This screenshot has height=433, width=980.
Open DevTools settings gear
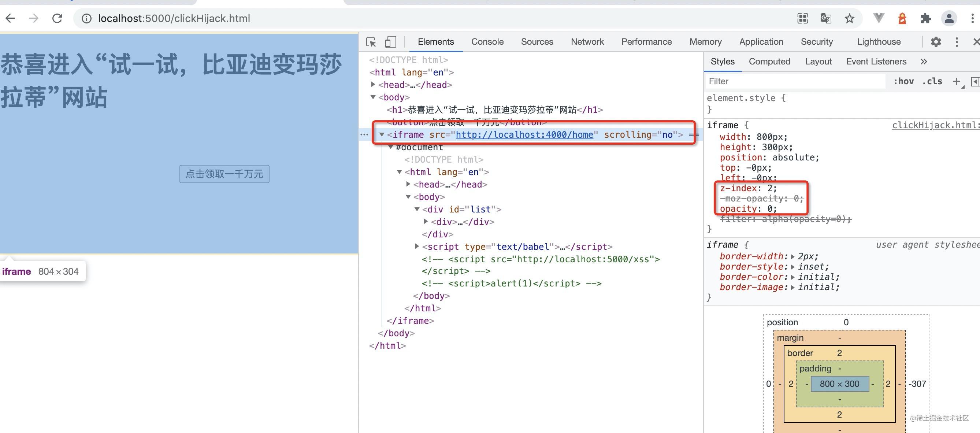936,42
